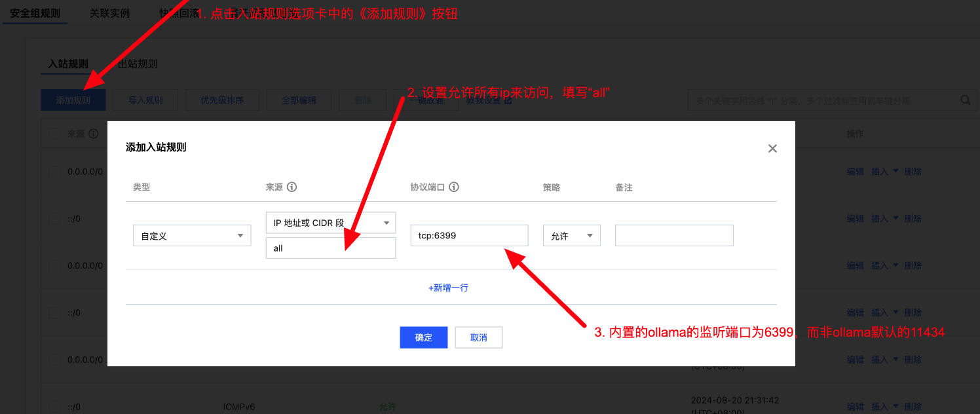This screenshot has width=980, height=414.
Task: Click the 优先级排序 button
Action: click(x=222, y=100)
